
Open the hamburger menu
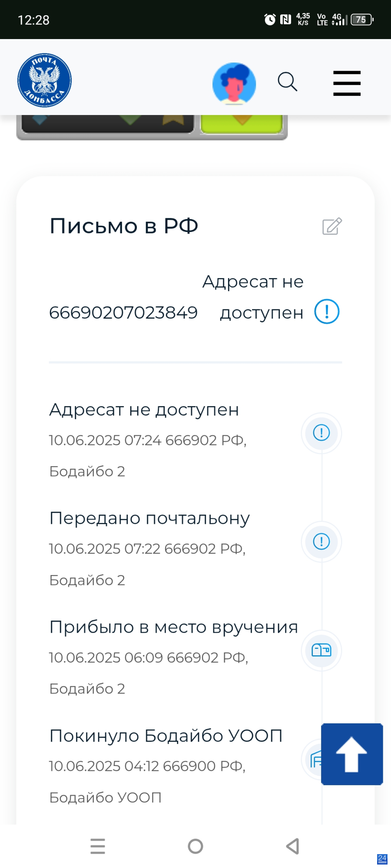point(347,83)
